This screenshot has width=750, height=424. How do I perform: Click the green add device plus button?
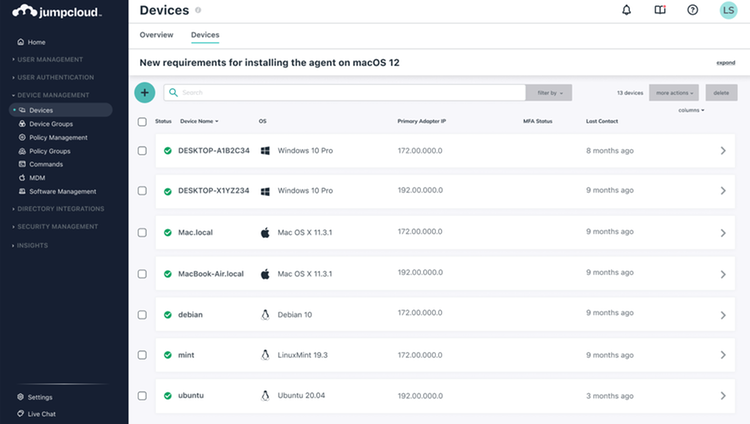144,92
